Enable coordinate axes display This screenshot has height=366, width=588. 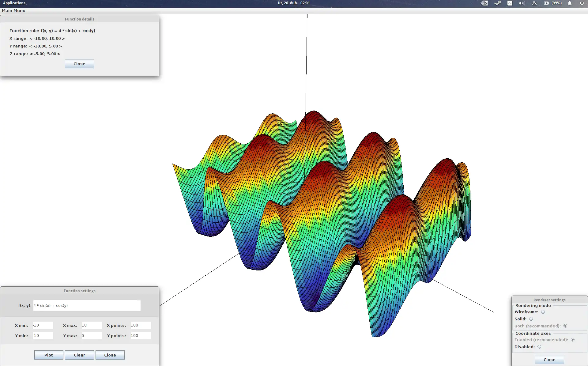tap(573, 340)
